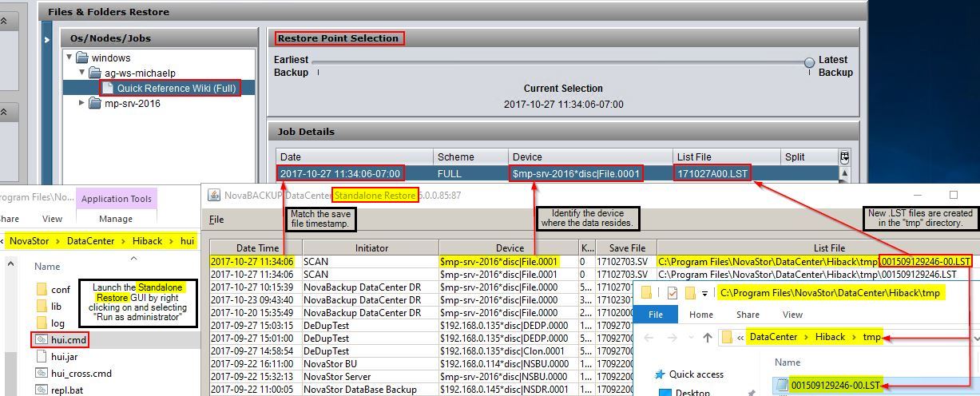
Task: Open View tab in hui explorer
Action: tap(52, 219)
